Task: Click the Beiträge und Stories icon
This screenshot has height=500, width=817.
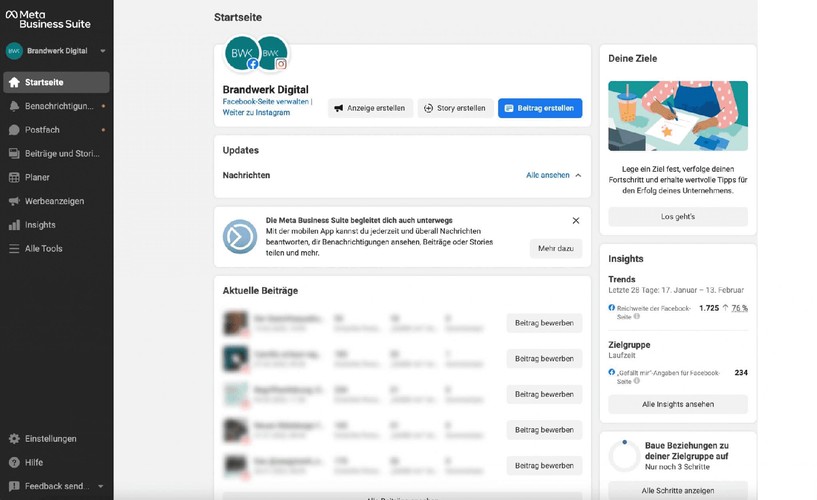Action: 14,154
